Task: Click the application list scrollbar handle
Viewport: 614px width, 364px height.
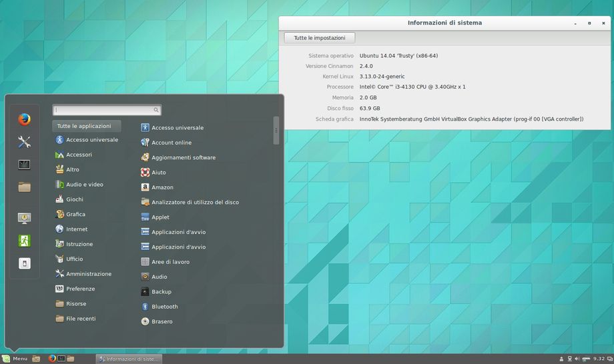Action: point(276,130)
